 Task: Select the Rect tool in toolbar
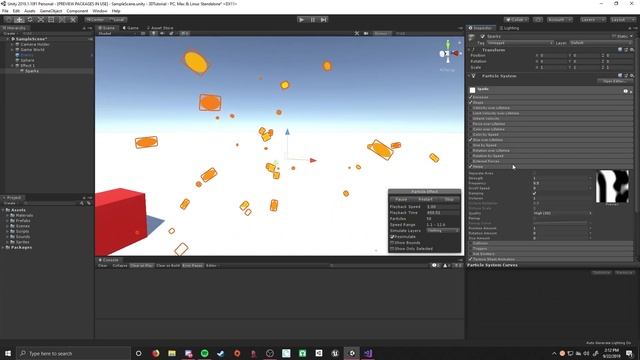coord(51,20)
